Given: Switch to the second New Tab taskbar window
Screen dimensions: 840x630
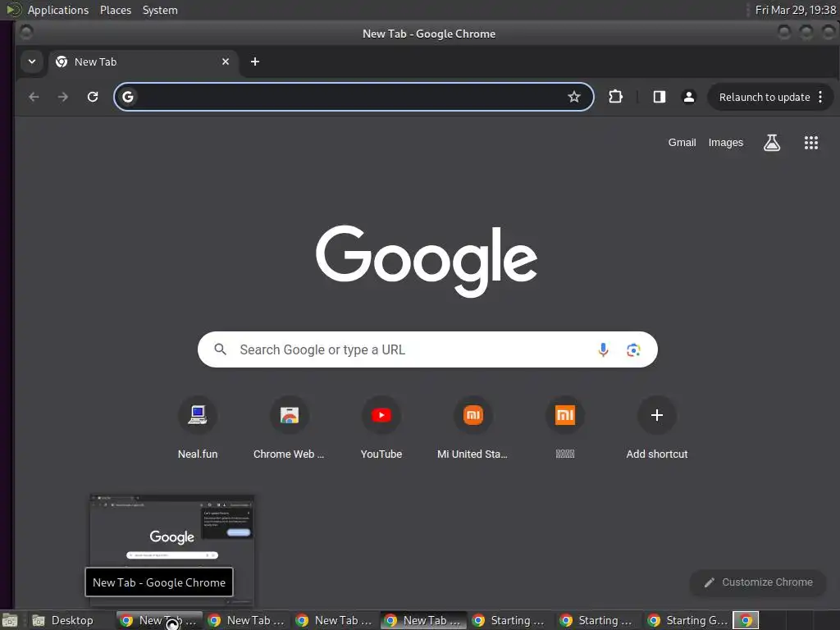Looking at the screenshot, I should 248,620.
